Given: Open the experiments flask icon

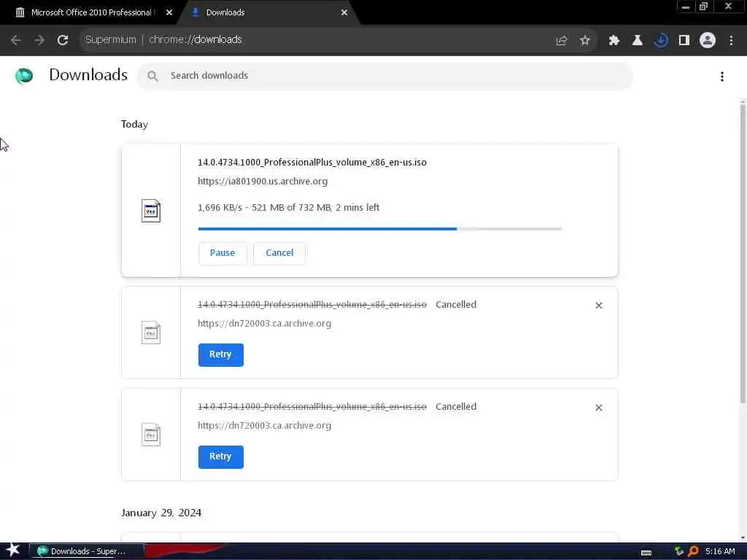Looking at the screenshot, I should click(x=638, y=41).
